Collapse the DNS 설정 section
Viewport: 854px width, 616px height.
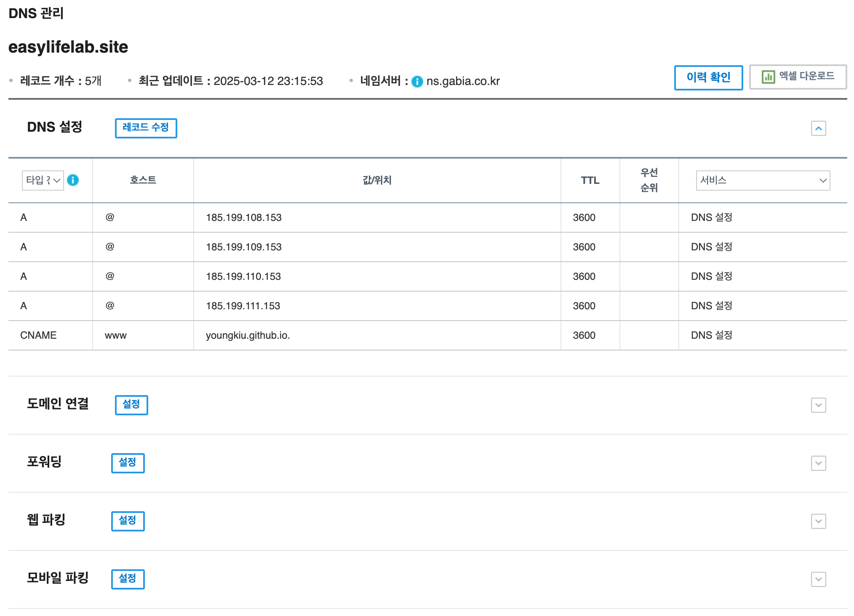pos(818,128)
